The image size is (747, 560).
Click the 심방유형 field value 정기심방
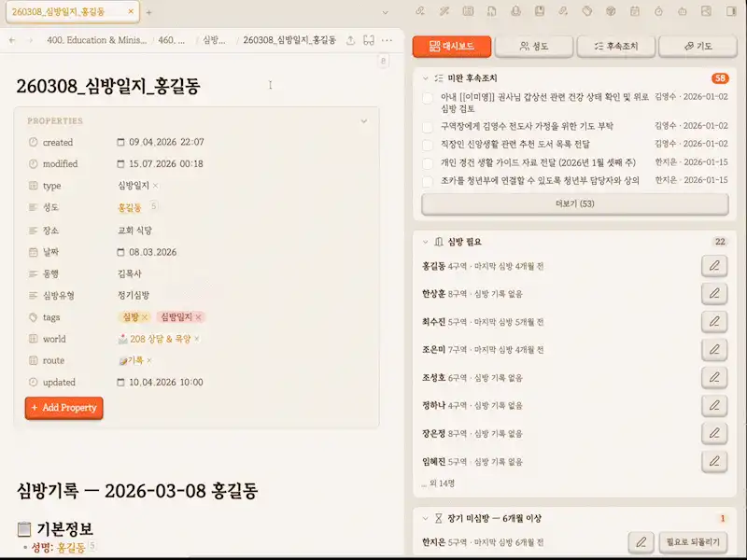pos(134,295)
